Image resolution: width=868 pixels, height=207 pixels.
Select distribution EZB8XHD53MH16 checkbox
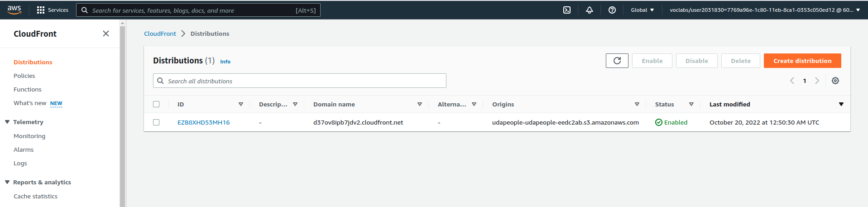pos(156,122)
